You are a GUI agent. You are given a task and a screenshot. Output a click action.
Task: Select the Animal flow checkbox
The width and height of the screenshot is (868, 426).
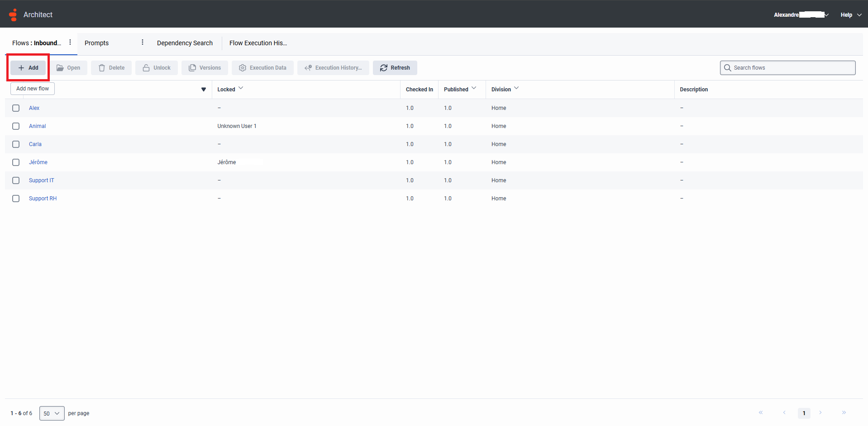[x=16, y=126]
